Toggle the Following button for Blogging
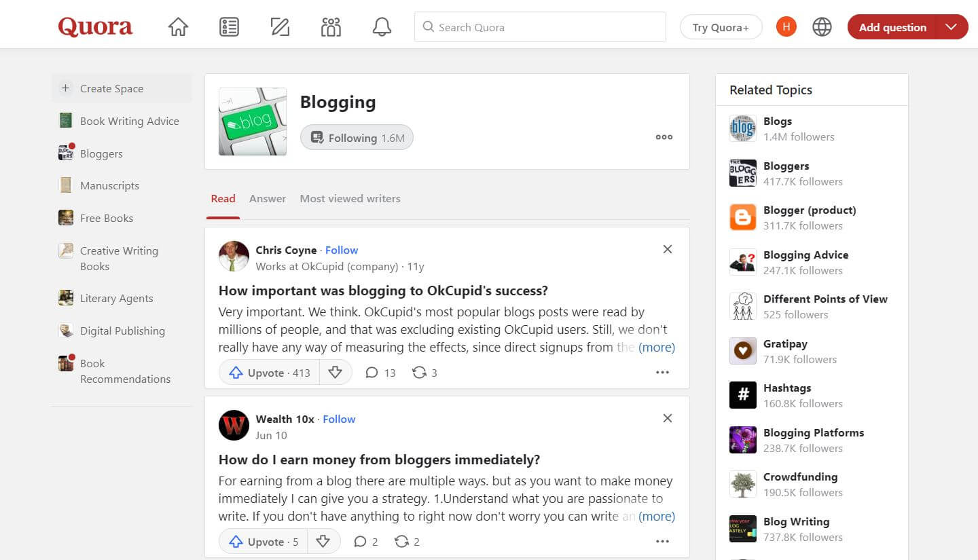Screen dimensions: 978x560 point(357,138)
